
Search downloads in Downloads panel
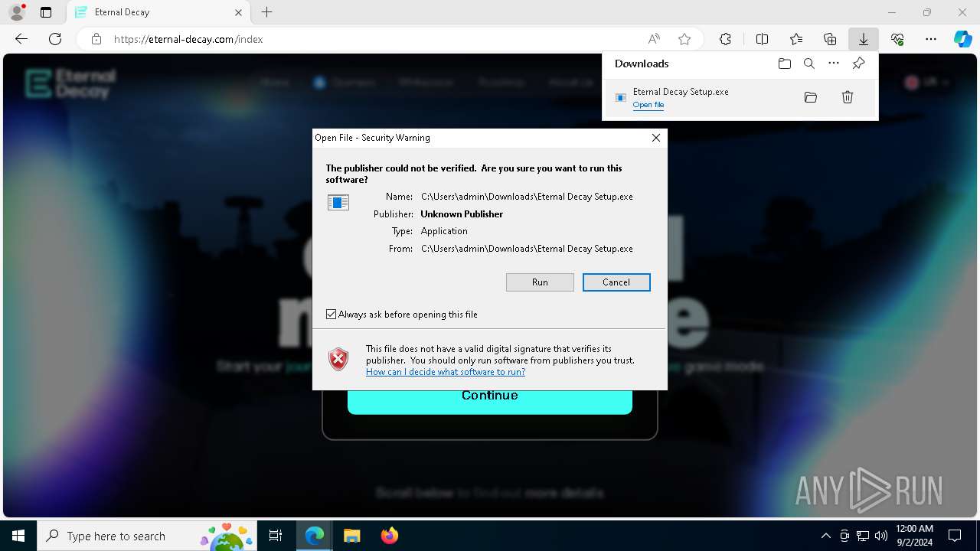point(809,64)
